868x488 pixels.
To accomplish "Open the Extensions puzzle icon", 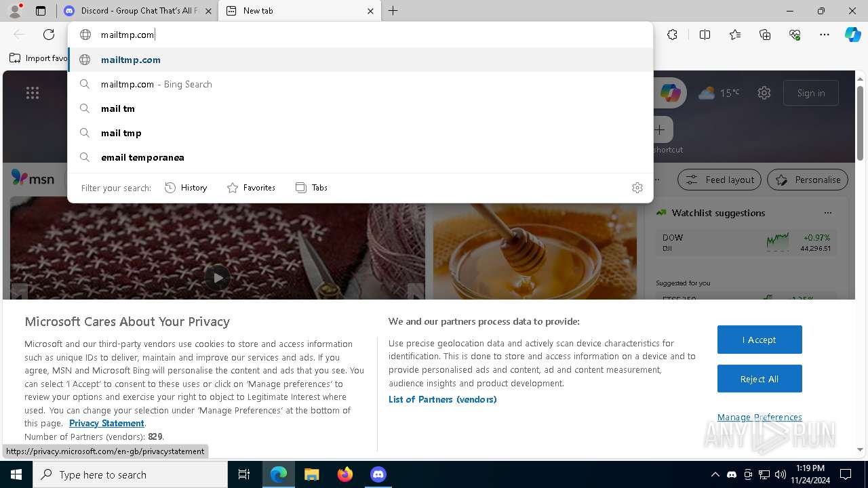I will (x=672, y=35).
